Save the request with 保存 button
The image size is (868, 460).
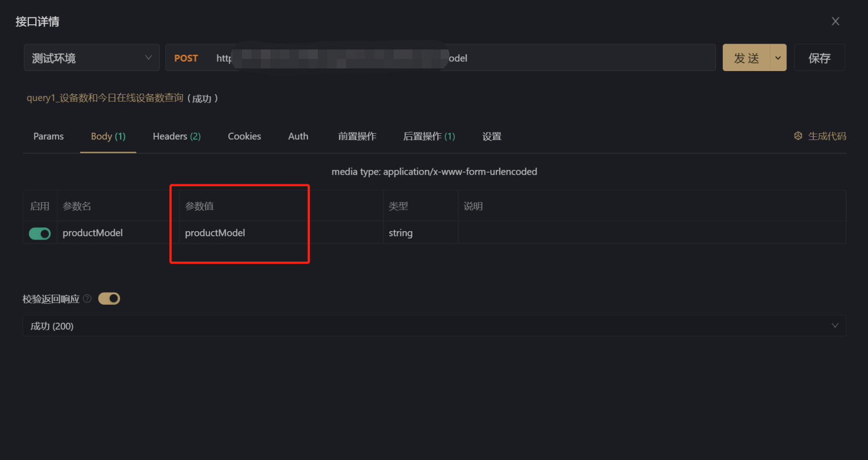point(819,58)
